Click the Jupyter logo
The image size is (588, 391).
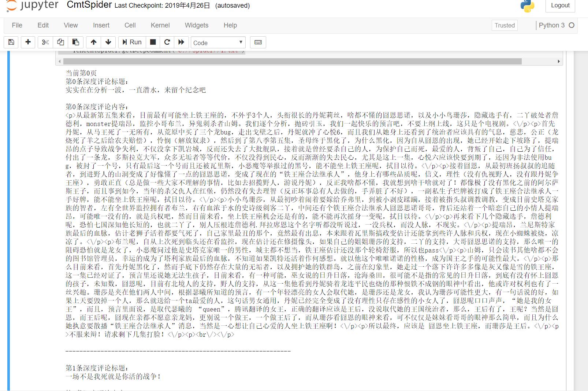pos(32,5)
